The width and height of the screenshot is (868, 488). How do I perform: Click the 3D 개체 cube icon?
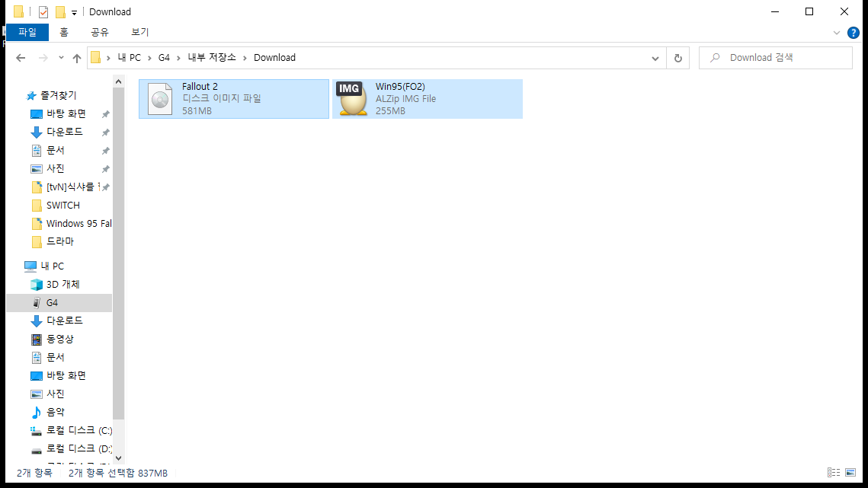(x=37, y=285)
